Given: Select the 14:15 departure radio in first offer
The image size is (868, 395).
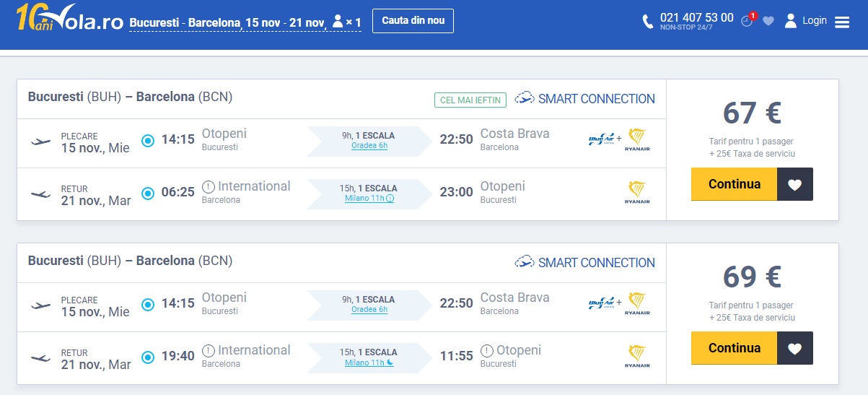Looking at the screenshot, I should point(148,140).
